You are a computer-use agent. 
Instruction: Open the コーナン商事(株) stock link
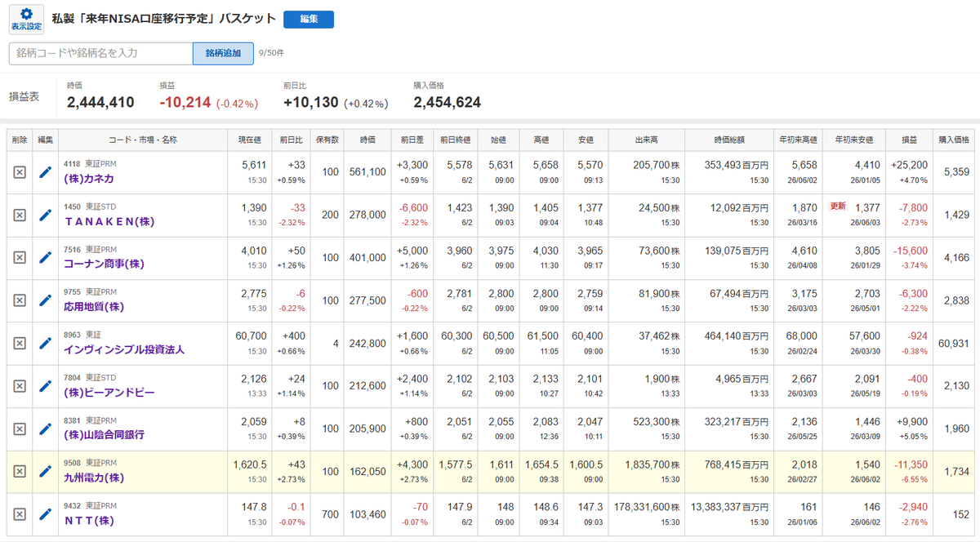tap(105, 264)
